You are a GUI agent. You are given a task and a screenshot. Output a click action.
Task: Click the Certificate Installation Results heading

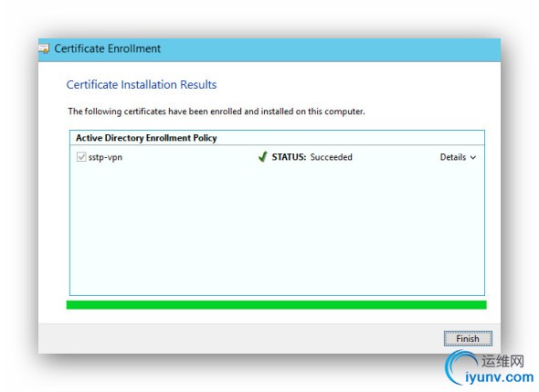pos(142,85)
